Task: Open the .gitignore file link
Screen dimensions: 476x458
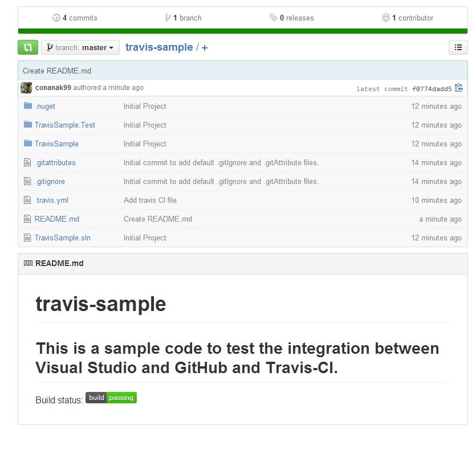Action: point(50,181)
